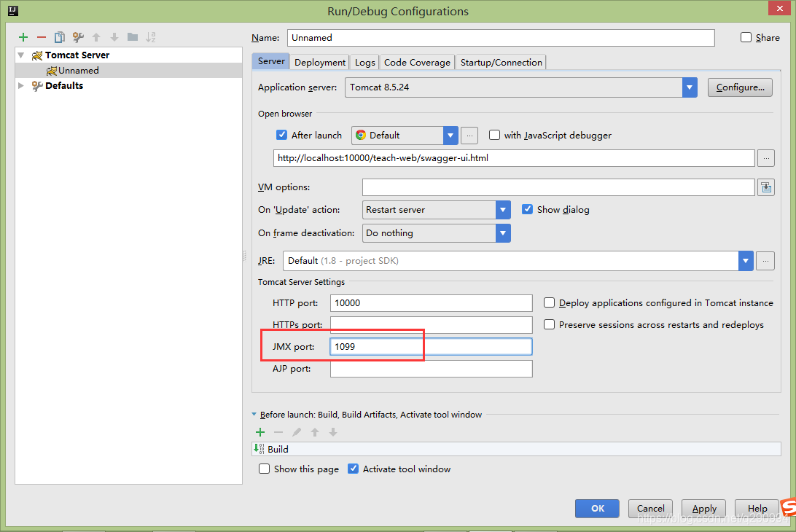Sort configurations alphabetically icon
796x532 pixels.
tap(151, 37)
